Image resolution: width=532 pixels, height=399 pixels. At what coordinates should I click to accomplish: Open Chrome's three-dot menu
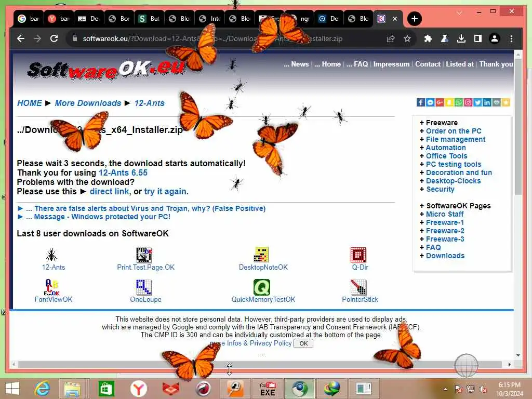[511, 38]
